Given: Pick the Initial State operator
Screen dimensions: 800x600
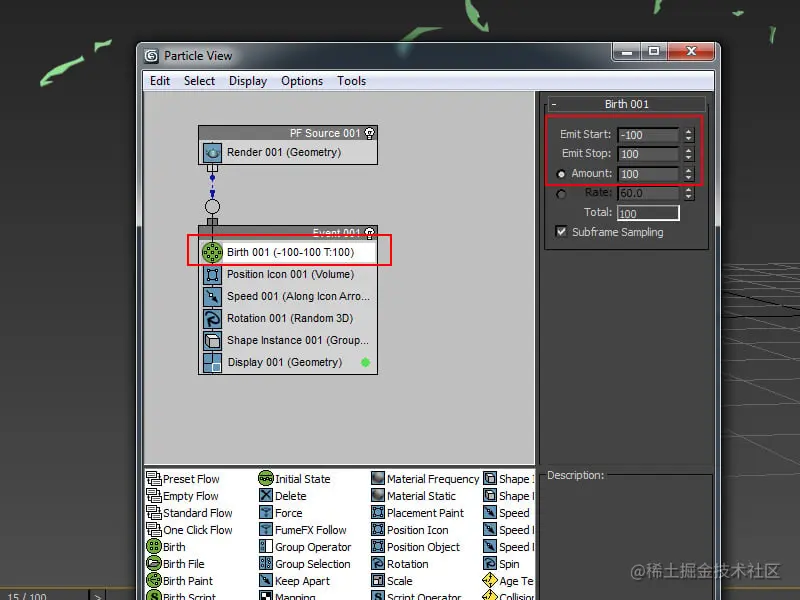Looking at the screenshot, I should click(294, 479).
